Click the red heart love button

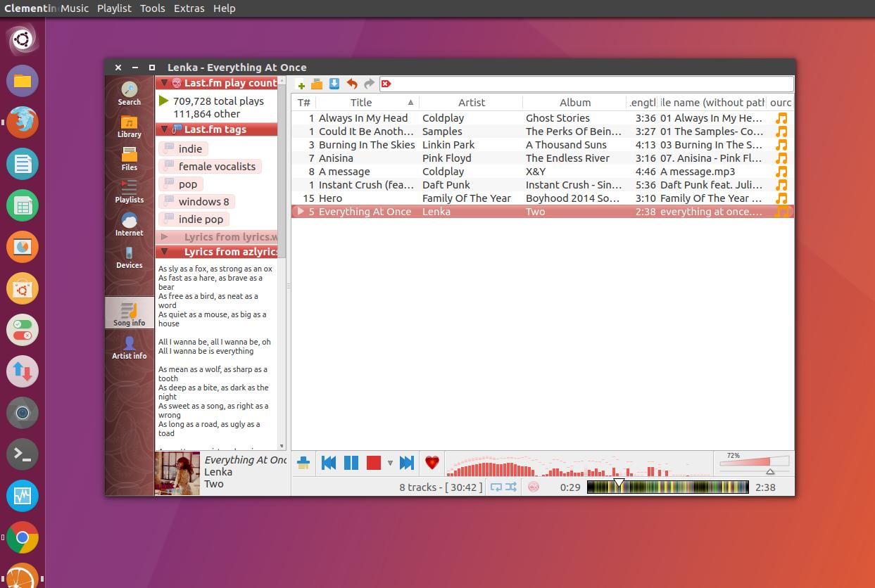coord(432,463)
